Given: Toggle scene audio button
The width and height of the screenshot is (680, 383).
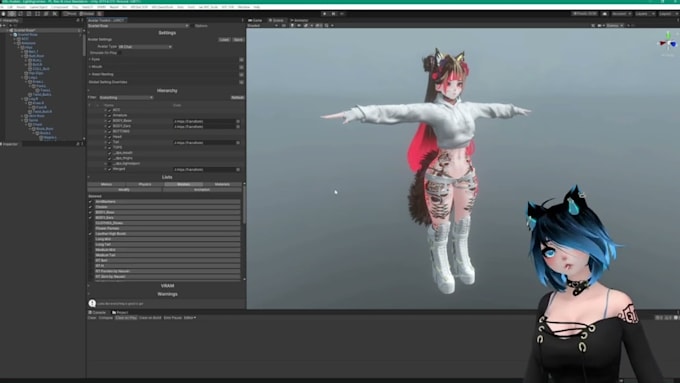Looking at the screenshot, I should (x=299, y=26).
